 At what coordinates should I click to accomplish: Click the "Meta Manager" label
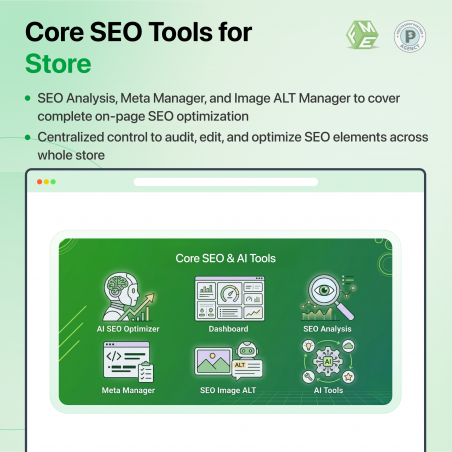[x=128, y=390]
